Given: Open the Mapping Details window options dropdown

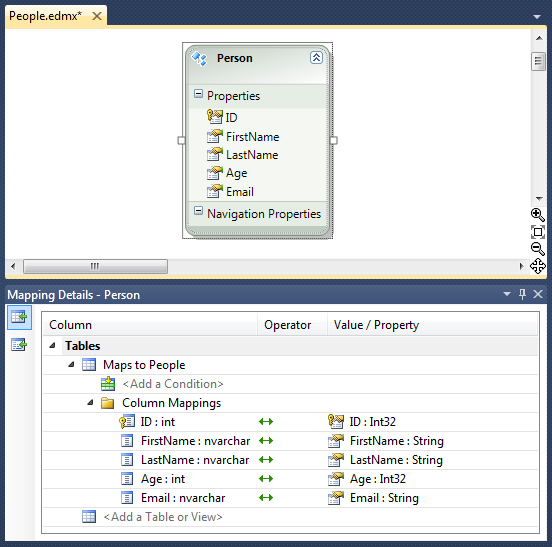Looking at the screenshot, I should [507, 294].
